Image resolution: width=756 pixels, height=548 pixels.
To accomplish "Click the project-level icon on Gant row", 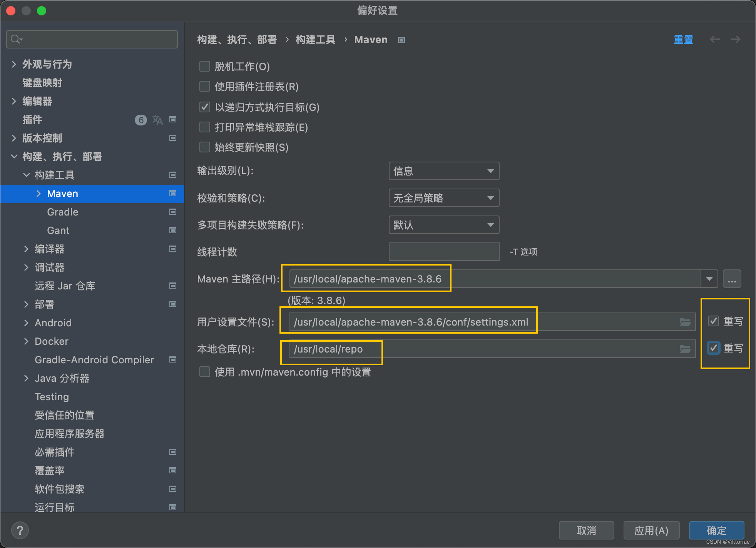I will pyautogui.click(x=173, y=230).
